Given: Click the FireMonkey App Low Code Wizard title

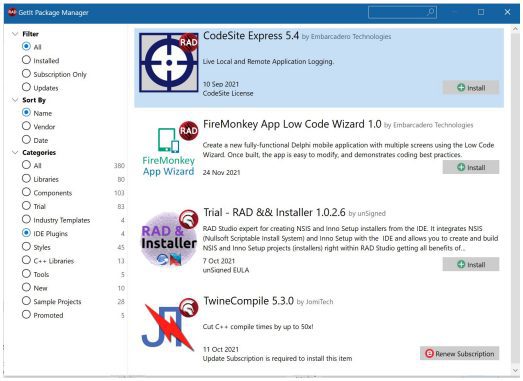Looking at the screenshot, I should 292,124.
